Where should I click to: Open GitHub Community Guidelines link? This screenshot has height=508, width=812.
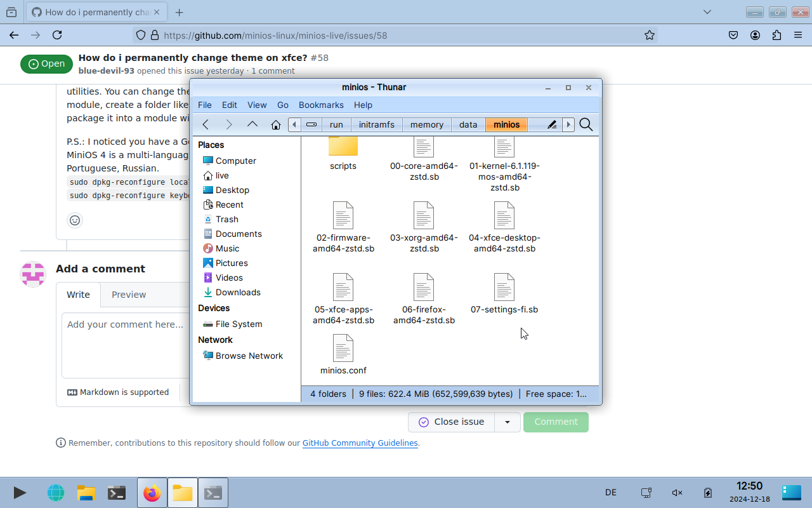360,443
